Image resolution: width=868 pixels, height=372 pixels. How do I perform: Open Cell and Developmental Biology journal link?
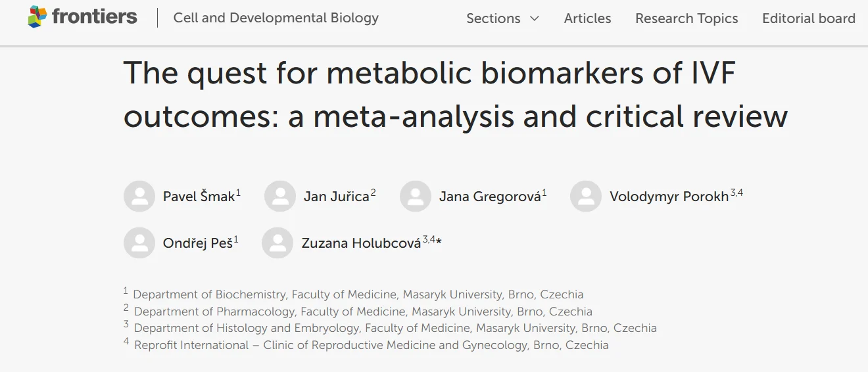pyautogui.click(x=276, y=18)
